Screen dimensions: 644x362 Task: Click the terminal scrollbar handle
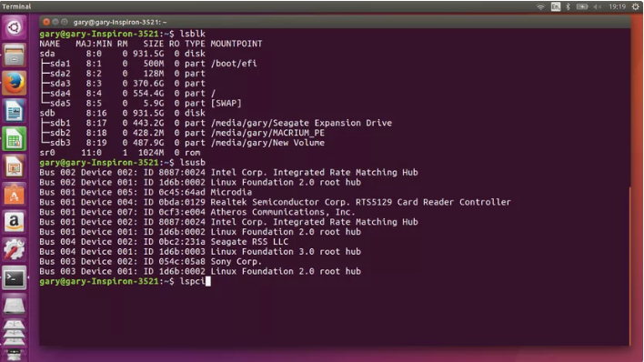629,266
